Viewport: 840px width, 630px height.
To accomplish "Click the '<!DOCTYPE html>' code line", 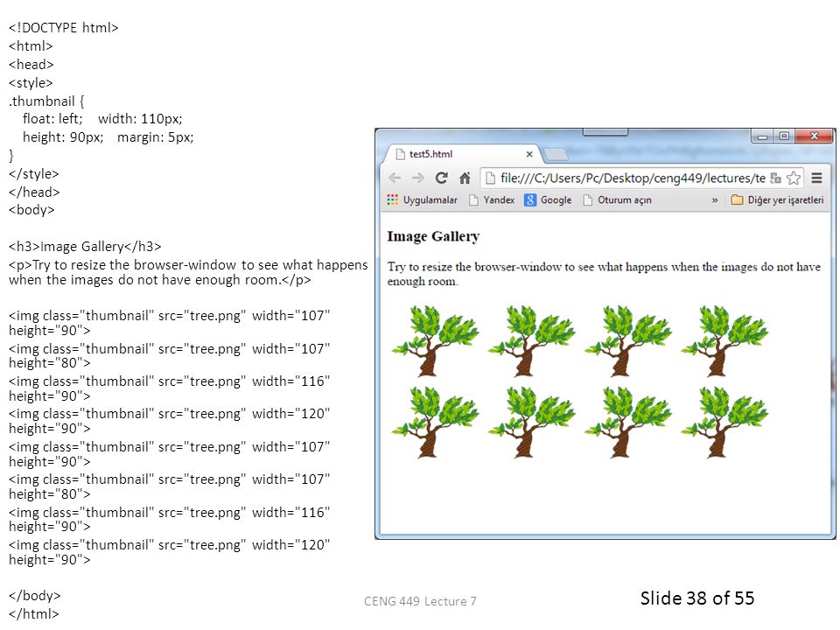I will click(63, 27).
